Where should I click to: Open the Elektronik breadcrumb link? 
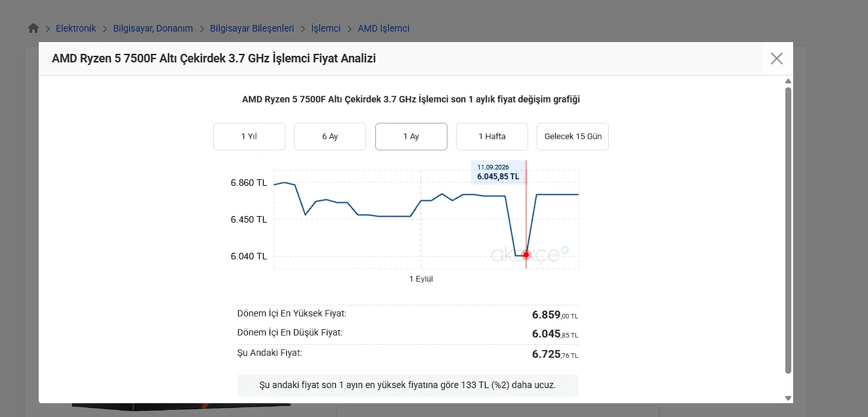(76, 28)
